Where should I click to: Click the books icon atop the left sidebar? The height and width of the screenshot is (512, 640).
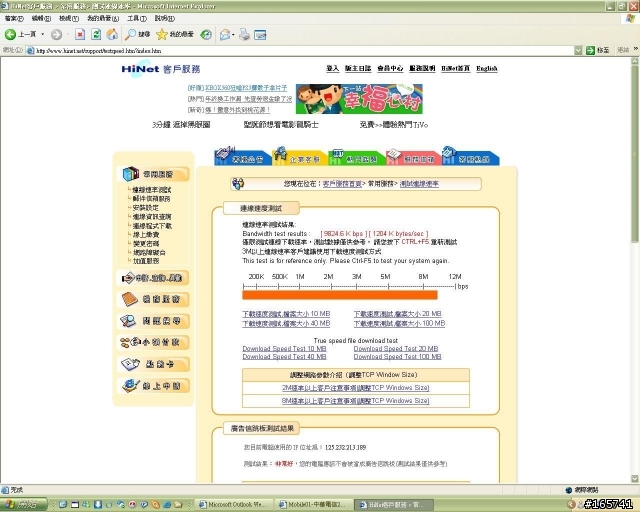(131, 174)
